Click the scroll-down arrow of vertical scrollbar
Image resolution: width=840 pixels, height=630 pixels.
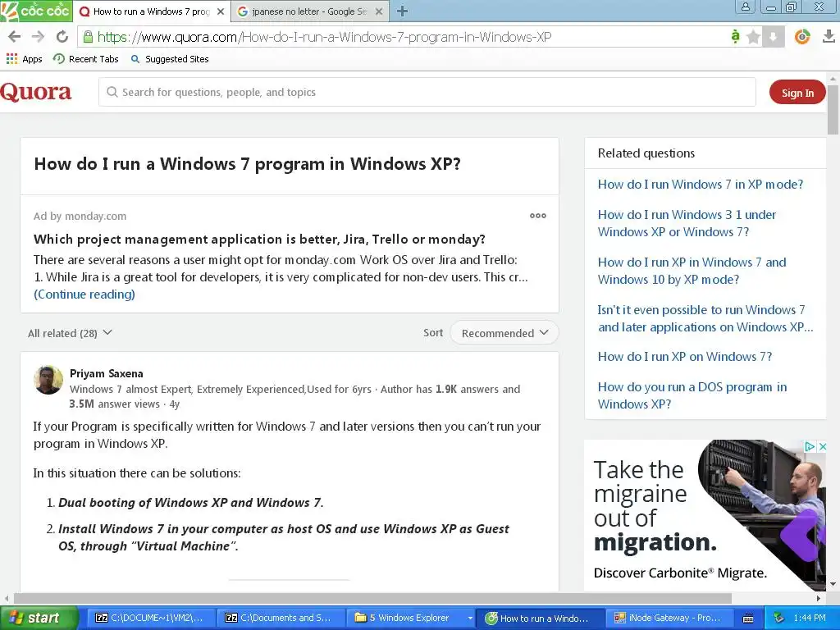pyautogui.click(x=833, y=584)
